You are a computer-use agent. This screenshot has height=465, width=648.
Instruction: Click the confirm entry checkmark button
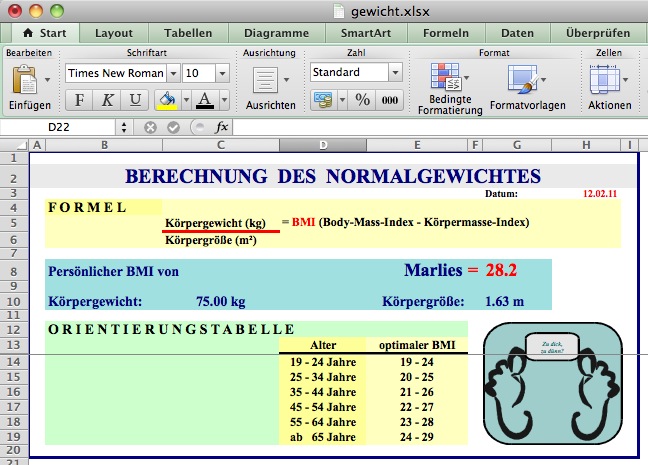pyautogui.click(x=174, y=127)
